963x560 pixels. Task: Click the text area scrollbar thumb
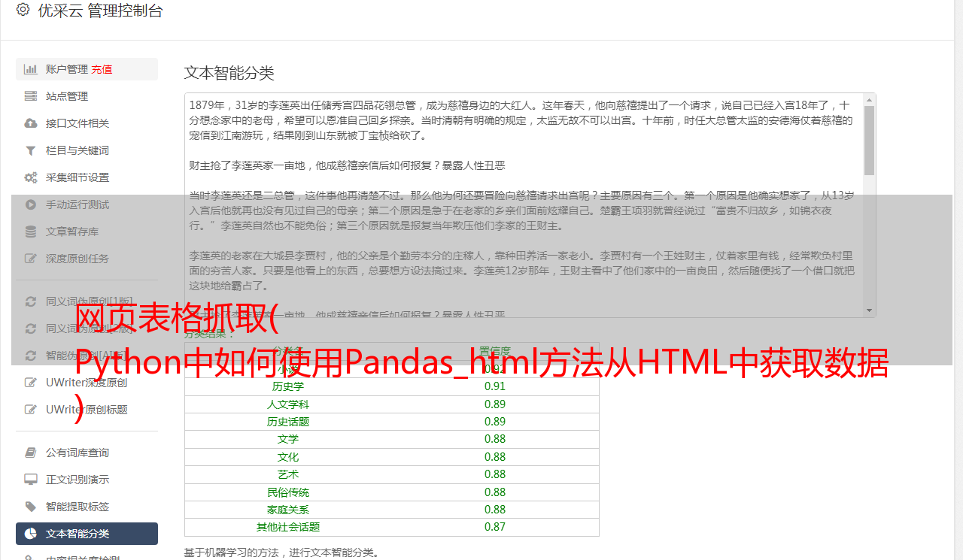(x=869, y=140)
